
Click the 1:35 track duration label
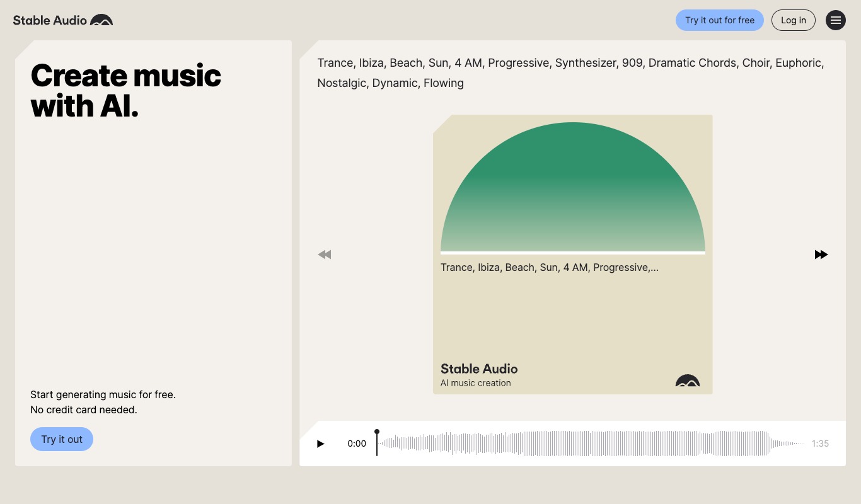point(820,444)
